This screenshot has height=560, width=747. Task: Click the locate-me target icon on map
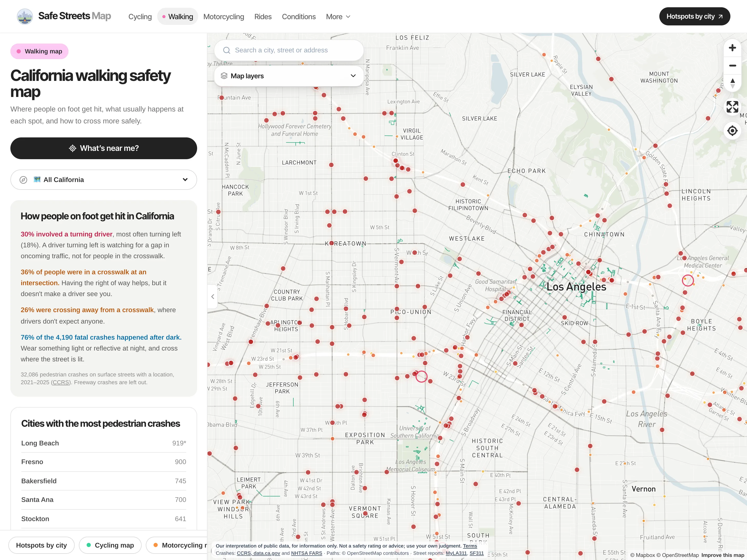pos(732,131)
